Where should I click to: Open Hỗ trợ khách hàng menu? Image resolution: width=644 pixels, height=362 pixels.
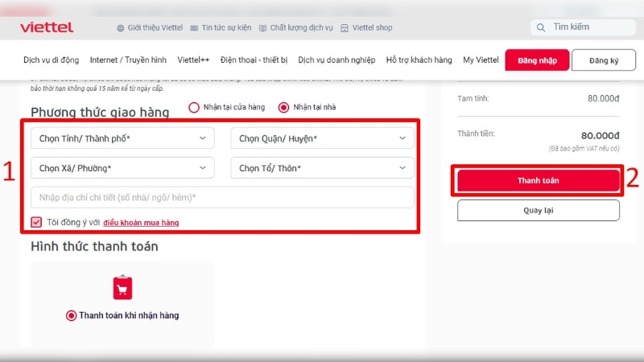(x=419, y=60)
